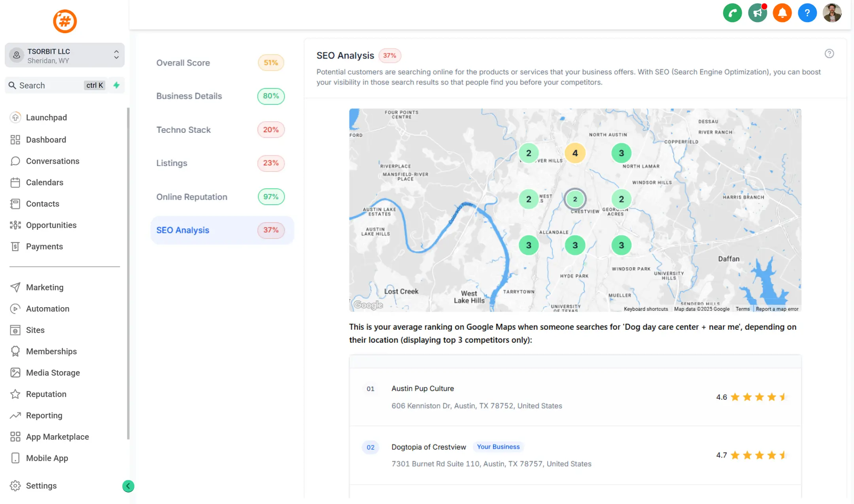This screenshot has height=504, width=854.
Task: Click the map marker above Windsor Park
Action: click(x=621, y=245)
